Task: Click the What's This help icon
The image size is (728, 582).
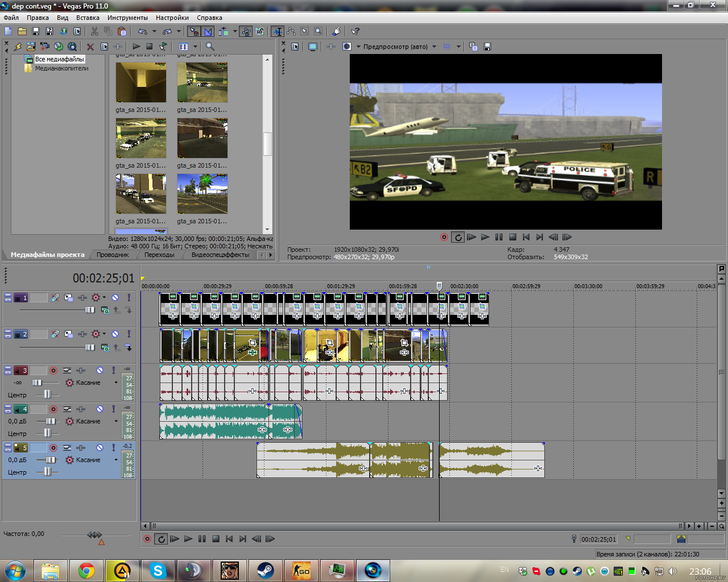Action: (355, 31)
